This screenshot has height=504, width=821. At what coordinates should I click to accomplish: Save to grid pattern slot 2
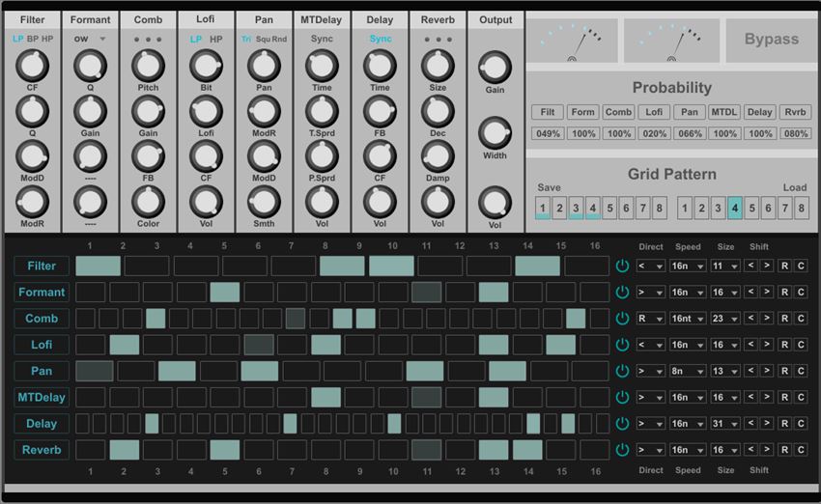click(559, 208)
